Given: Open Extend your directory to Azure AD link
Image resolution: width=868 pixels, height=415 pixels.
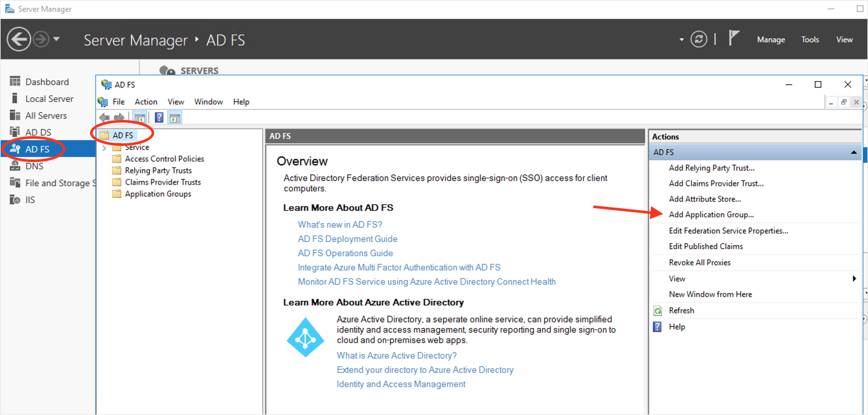Looking at the screenshot, I should (x=425, y=370).
